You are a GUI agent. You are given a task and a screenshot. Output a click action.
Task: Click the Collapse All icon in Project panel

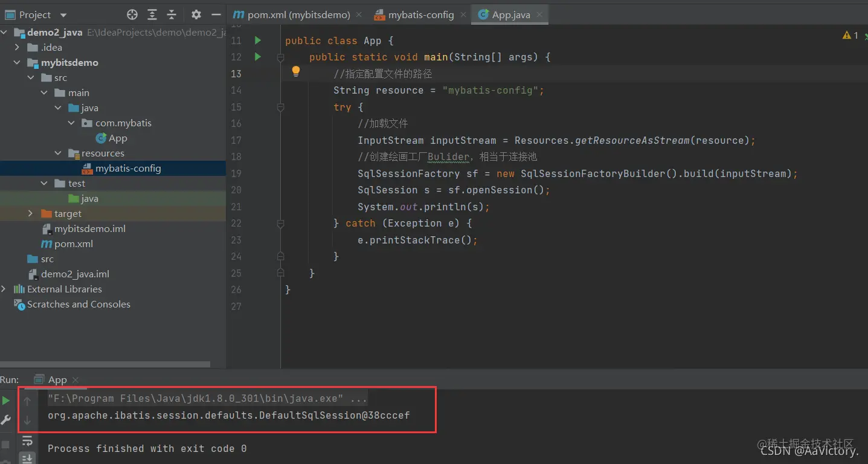[172, 14]
